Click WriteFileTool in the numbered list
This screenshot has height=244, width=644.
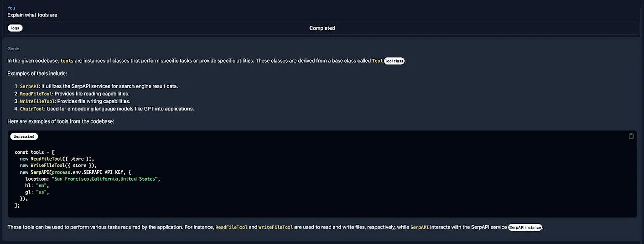coord(37,101)
